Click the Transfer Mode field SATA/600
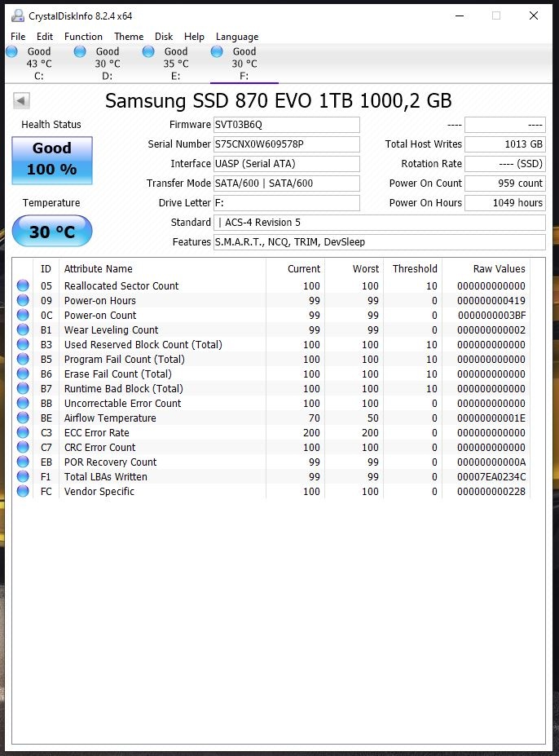559x756 pixels. pos(287,183)
